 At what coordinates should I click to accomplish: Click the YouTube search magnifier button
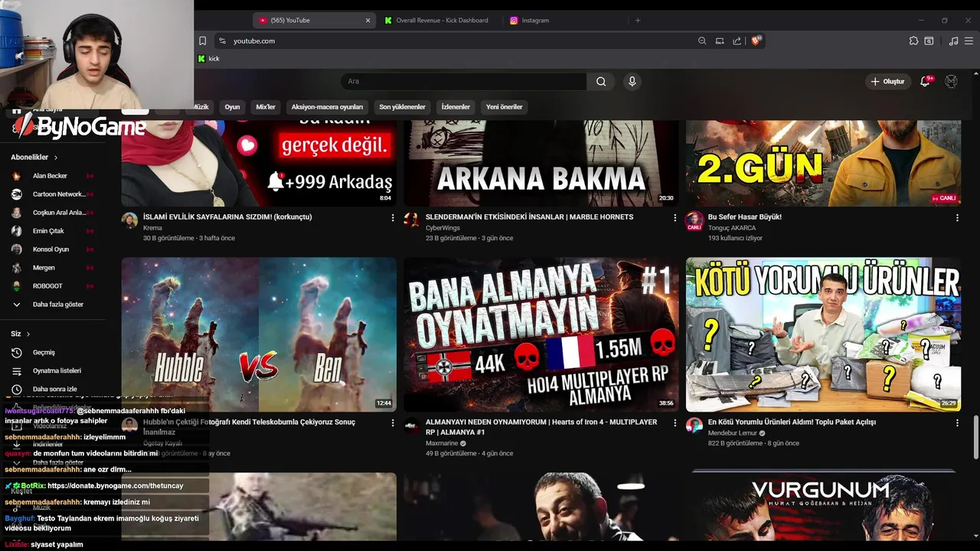point(601,81)
